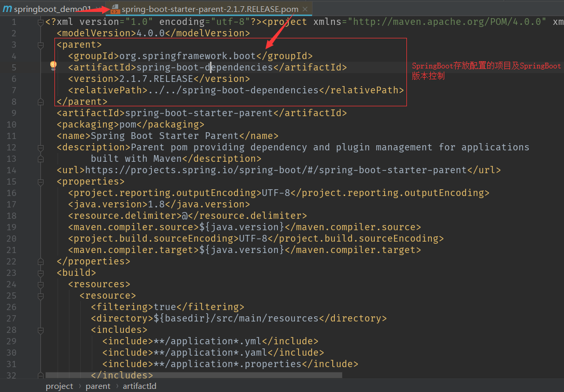Image resolution: width=564 pixels, height=392 pixels.
Task: Click maven.compiler.target property on line 21
Action: coord(245,250)
